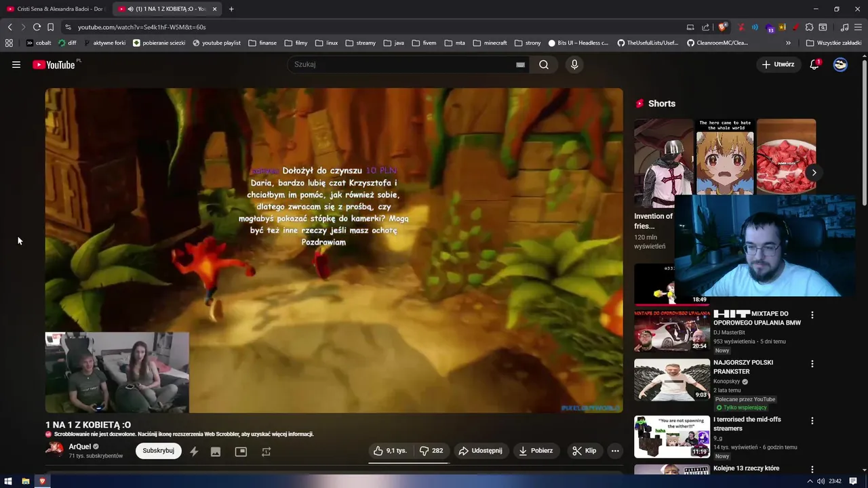Open the filmy bookmarks folder
This screenshot has height=488, width=868.
click(x=296, y=43)
